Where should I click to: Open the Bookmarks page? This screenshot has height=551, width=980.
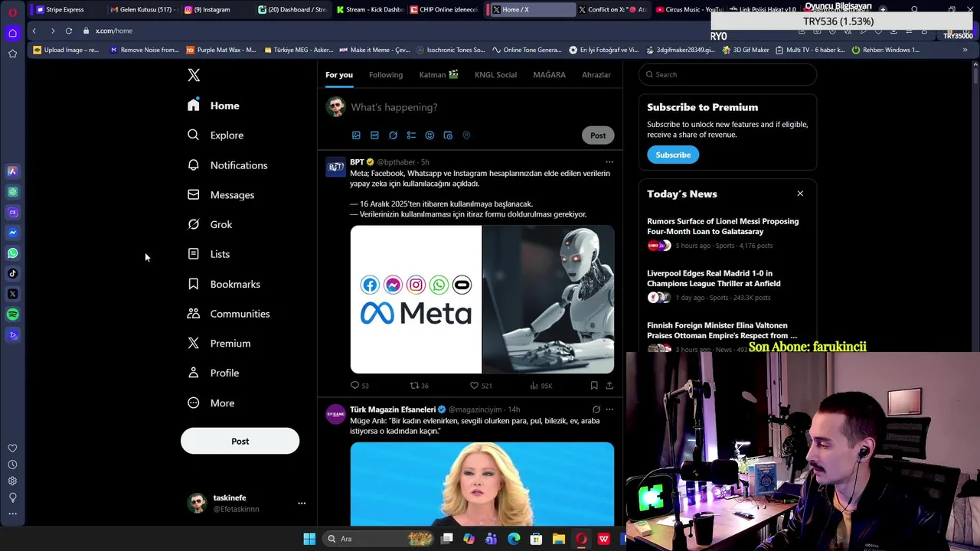(224, 284)
